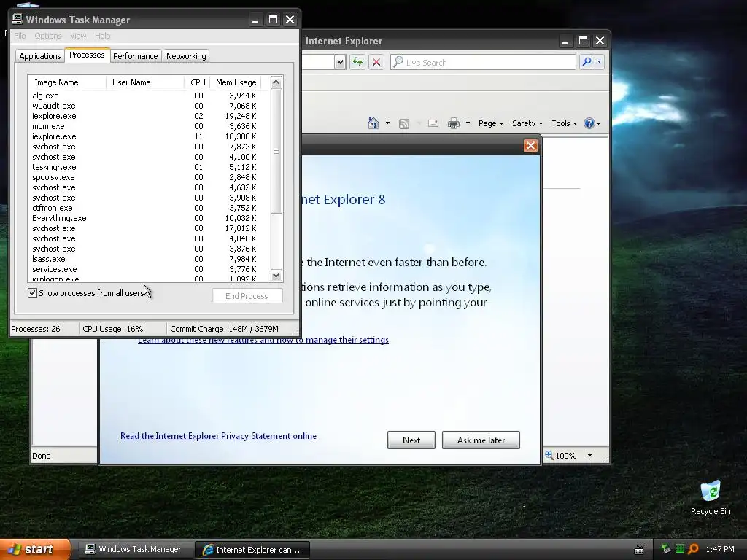Image resolution: width=747 pixels, height=560 pixels.
Task: Click the Task Manager title bar icon
Action: click(x=18, y=19)
